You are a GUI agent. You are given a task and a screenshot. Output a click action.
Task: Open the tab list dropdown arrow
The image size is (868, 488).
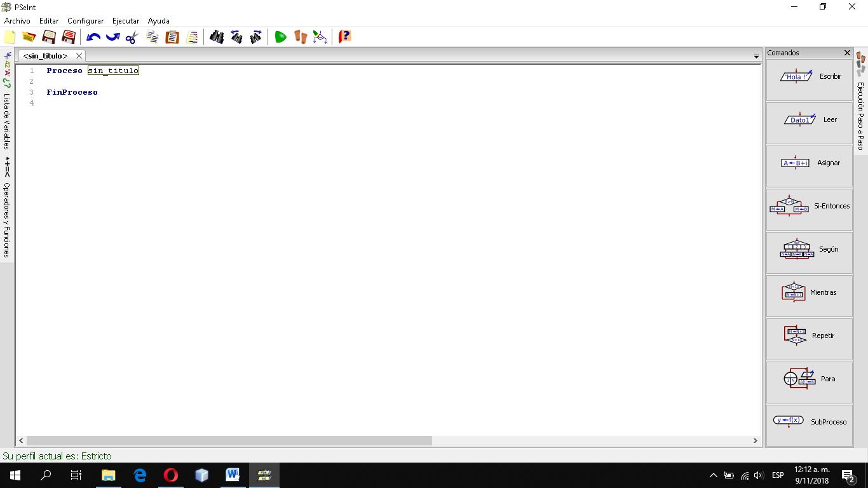pos(756,56)
